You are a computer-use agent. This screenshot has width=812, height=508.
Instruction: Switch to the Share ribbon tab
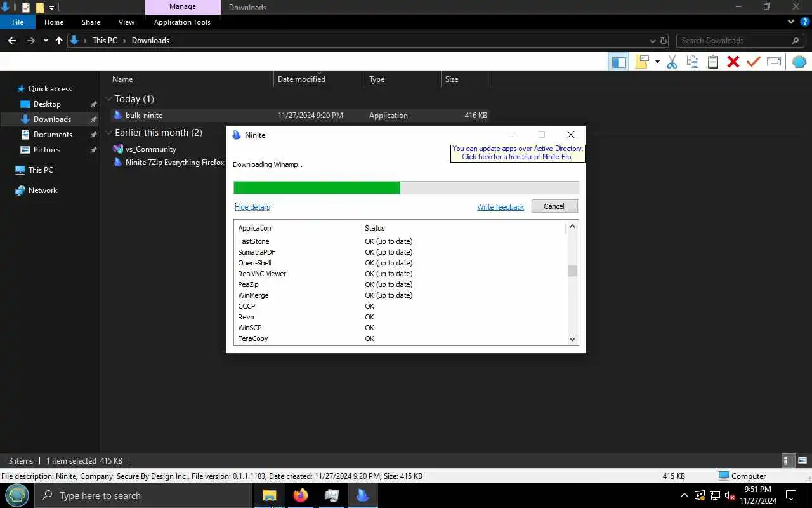coord(91,22)
